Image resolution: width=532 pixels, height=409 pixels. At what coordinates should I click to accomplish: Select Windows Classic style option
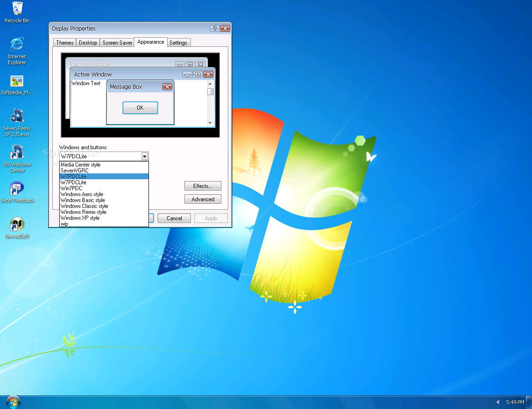104,206
